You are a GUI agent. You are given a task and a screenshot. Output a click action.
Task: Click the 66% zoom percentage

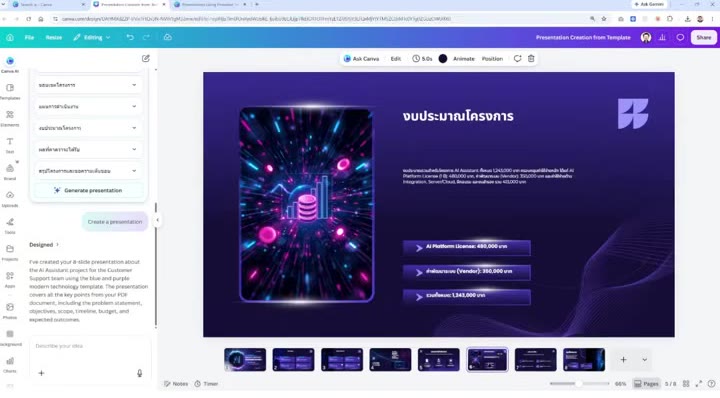tap(620, 383)
